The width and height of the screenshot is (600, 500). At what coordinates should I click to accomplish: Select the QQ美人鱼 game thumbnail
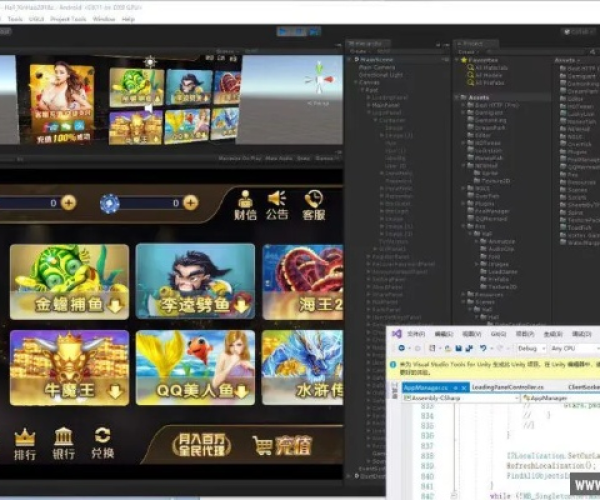coord(195,366)
